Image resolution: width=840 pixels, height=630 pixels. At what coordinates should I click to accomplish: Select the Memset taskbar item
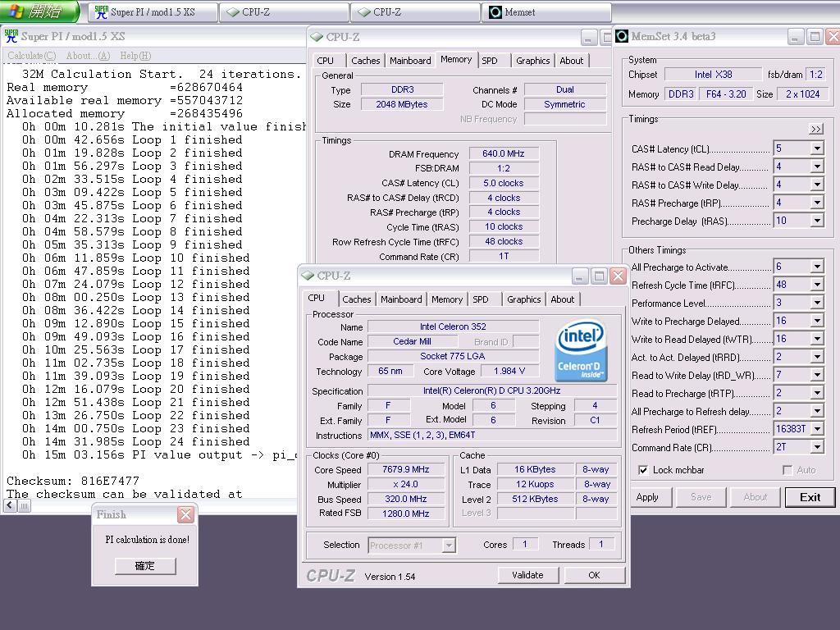tap(546, 11)
